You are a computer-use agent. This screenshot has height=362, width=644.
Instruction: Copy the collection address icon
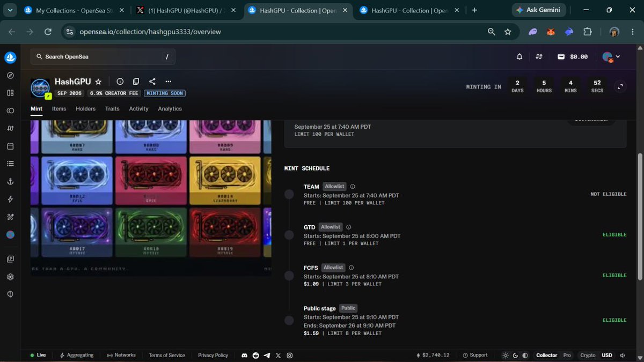pos(136,82)
